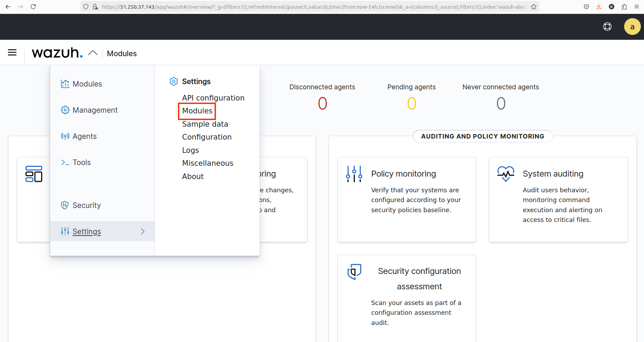Click the connection security padlock icon

tap(95, 7)
